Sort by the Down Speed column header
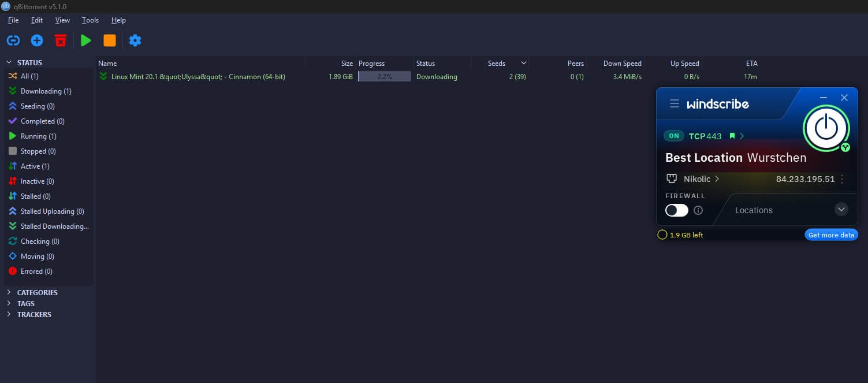 [623, 64]
